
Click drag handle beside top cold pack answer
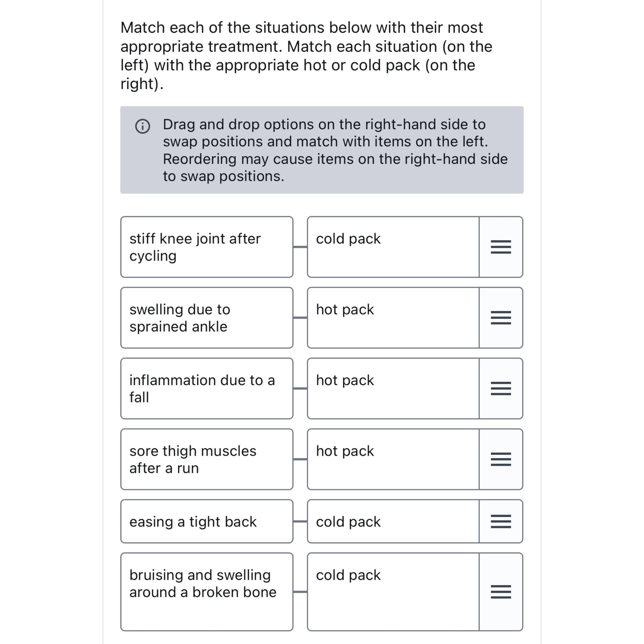[x=501, y=247]
